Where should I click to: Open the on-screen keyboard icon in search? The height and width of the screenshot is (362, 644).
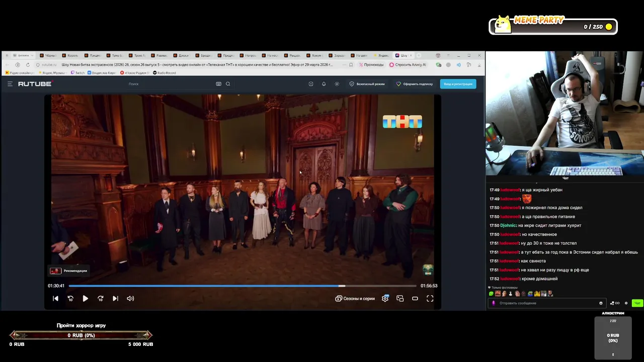click(x=218, y=84)
